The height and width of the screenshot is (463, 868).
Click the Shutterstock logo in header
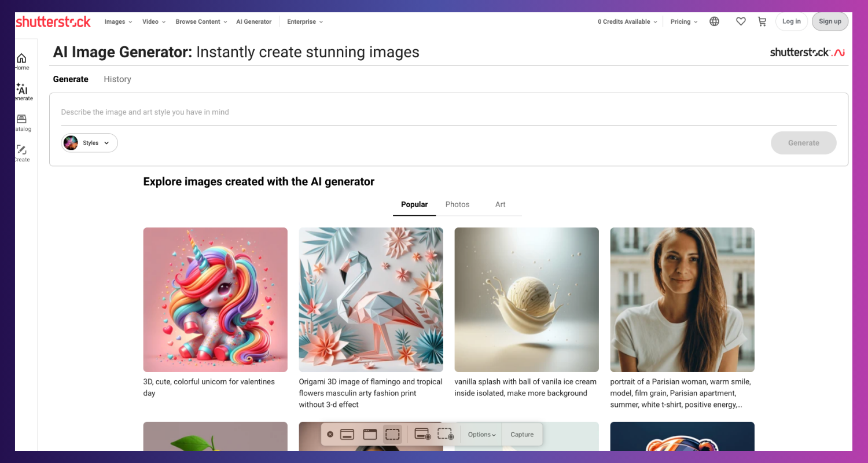coord(53,22)
